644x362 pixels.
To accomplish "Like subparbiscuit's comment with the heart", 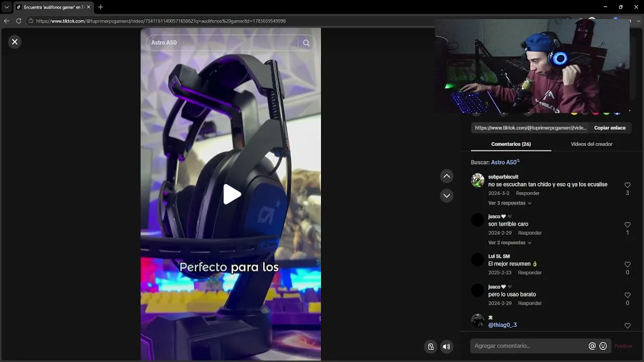I will pyautogui.click(x=627, y=185).
